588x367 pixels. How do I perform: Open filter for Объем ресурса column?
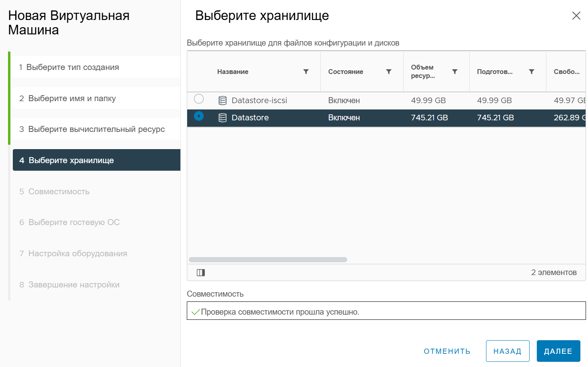pos(455,72)
